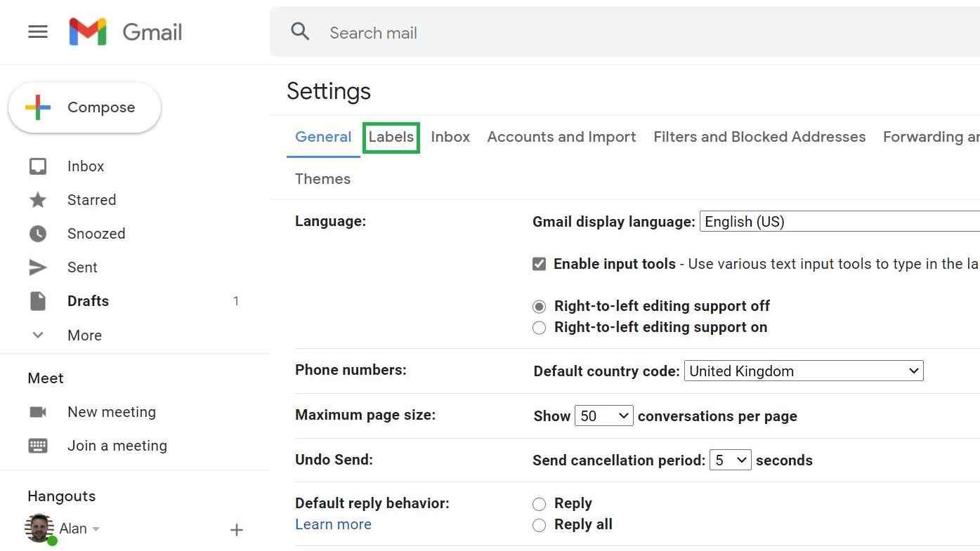Select Right-to-left editing support on
This screenshot has width=980, height=551.
[539, 328]
